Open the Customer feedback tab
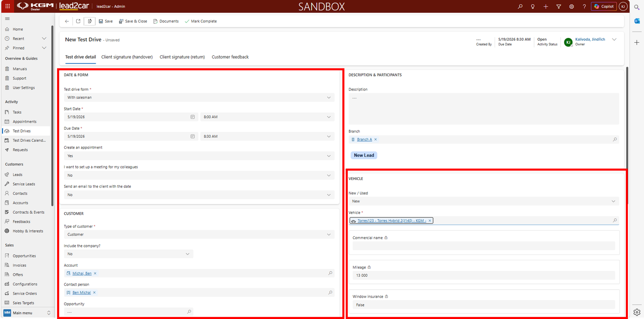Viewport: 644px width, 319px height. (x=230, y=57)
